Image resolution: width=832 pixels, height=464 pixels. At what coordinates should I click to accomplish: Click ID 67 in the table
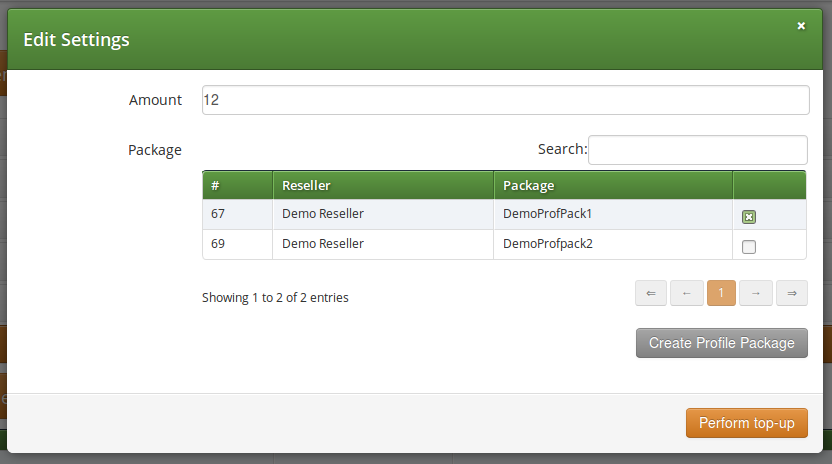(x=219, y=214)
